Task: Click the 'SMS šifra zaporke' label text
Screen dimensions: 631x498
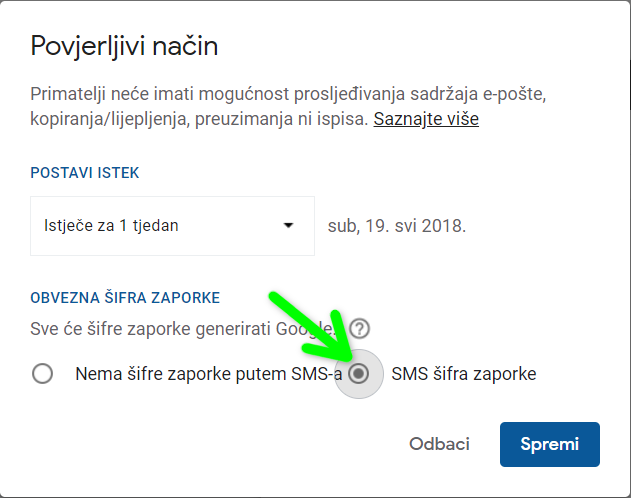Action: [464, 374]
